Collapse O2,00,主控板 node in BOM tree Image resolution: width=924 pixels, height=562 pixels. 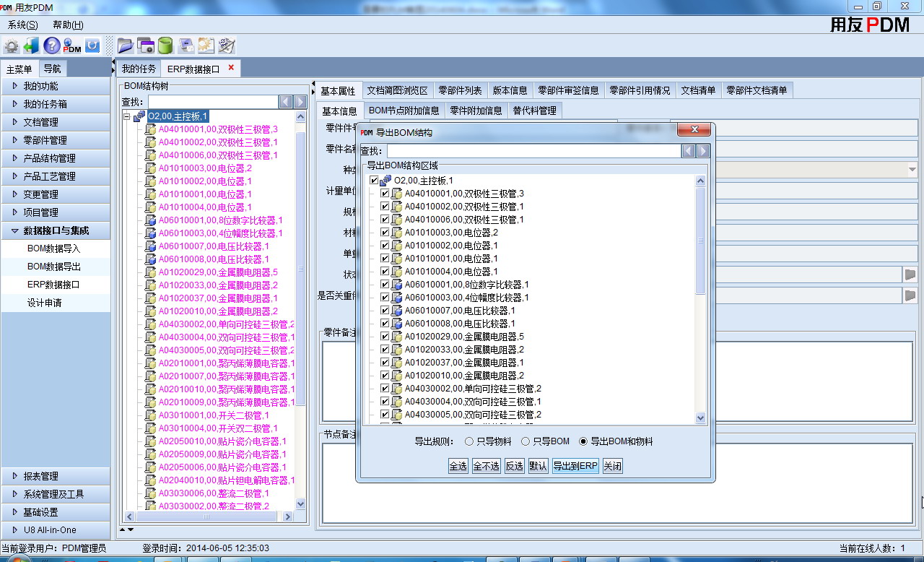(127, 116)
